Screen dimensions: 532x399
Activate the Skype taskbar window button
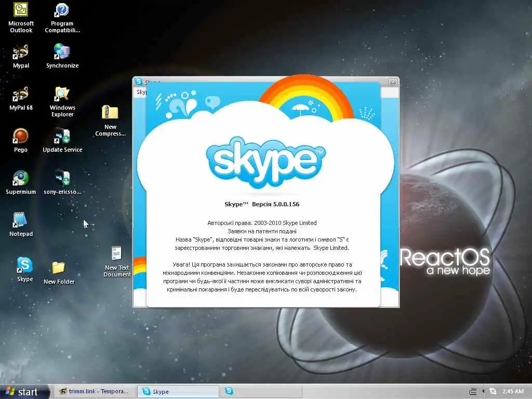coord(178,392)
